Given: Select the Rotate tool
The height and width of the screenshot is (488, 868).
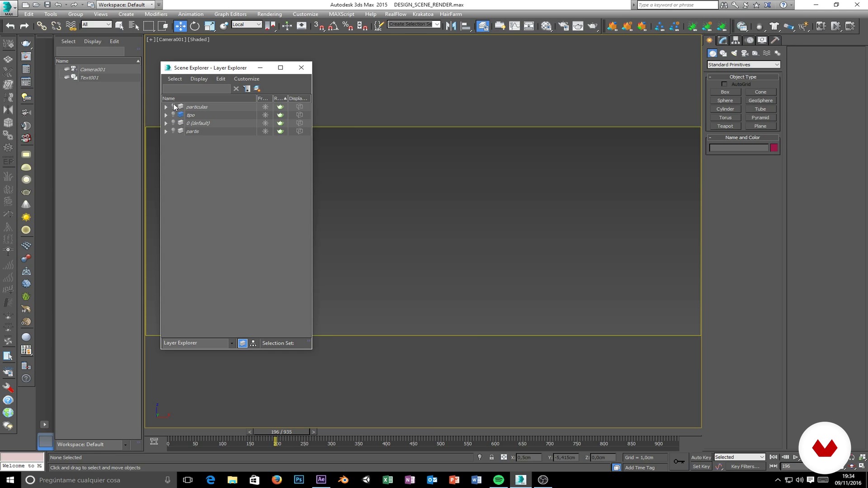Looking at the screenshot, I should coord(195,26).
